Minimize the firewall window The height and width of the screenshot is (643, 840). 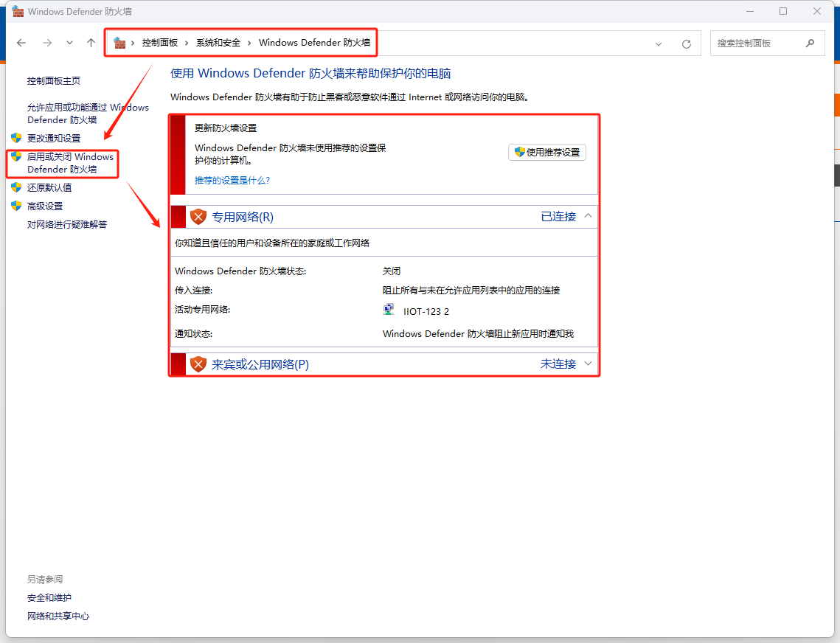coord(750,11)
